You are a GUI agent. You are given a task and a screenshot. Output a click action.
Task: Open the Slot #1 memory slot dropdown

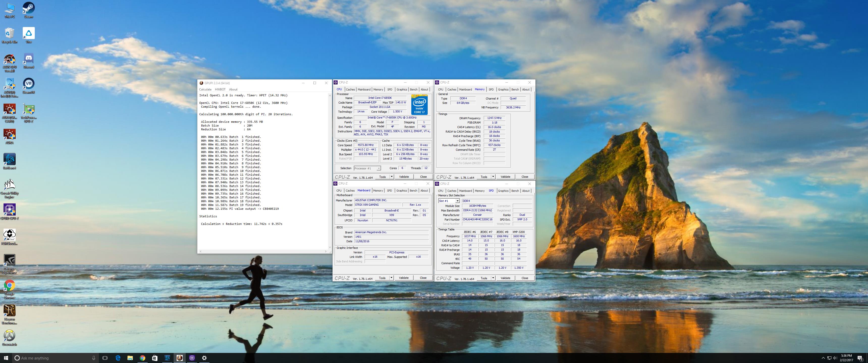(x=448, y=201)
